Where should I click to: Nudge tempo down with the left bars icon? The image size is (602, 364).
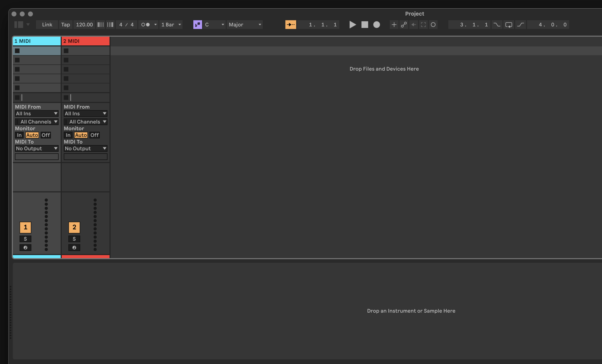click(x=100, y=25)
